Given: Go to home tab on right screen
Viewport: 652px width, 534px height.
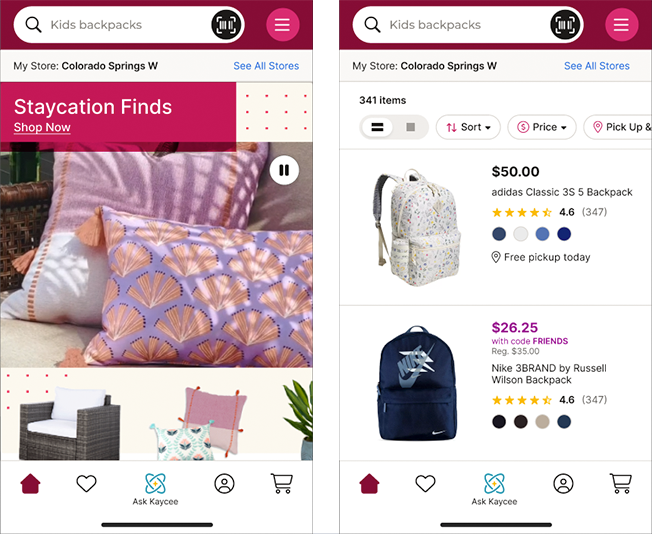Looking at the screenshot, I should 369,483.
